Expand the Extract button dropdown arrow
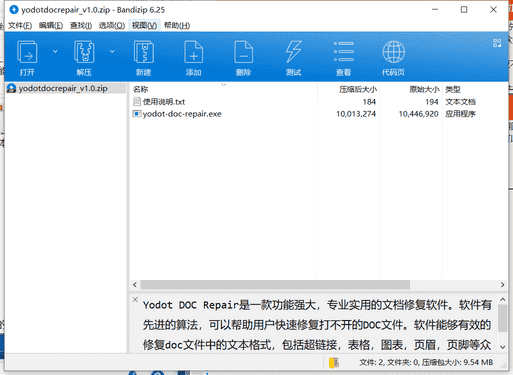This screenshot has width=513, height=375. [112, 51]
